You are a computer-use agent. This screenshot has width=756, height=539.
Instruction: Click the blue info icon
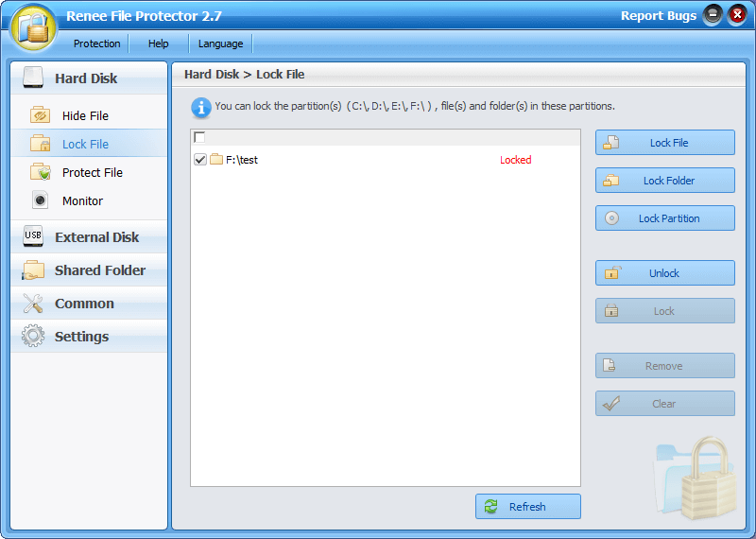point(200,107)
